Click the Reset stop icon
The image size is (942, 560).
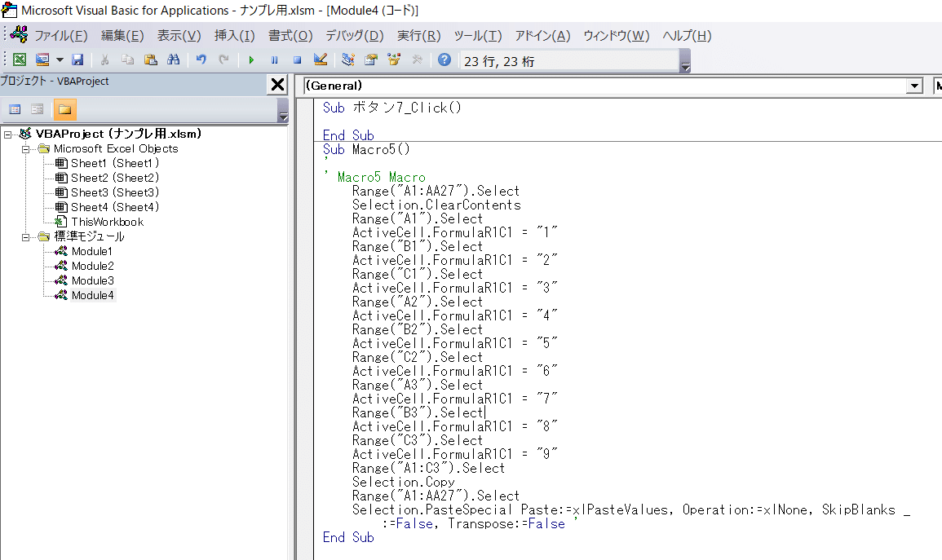click(298, 60)
